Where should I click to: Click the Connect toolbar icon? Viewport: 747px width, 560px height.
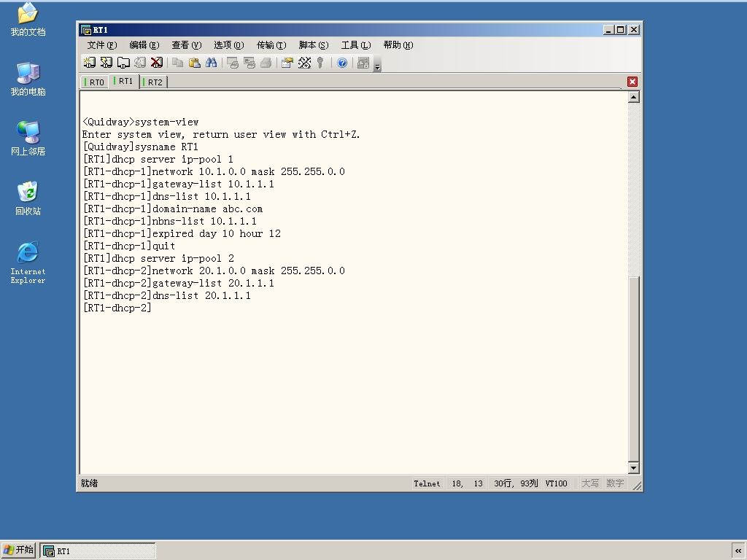pos(90,63)
